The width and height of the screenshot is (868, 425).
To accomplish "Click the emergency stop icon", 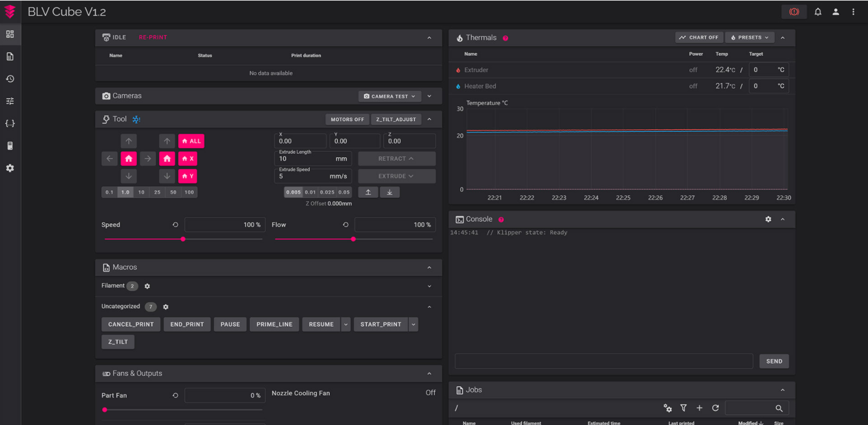I will [x=794, y=12].
